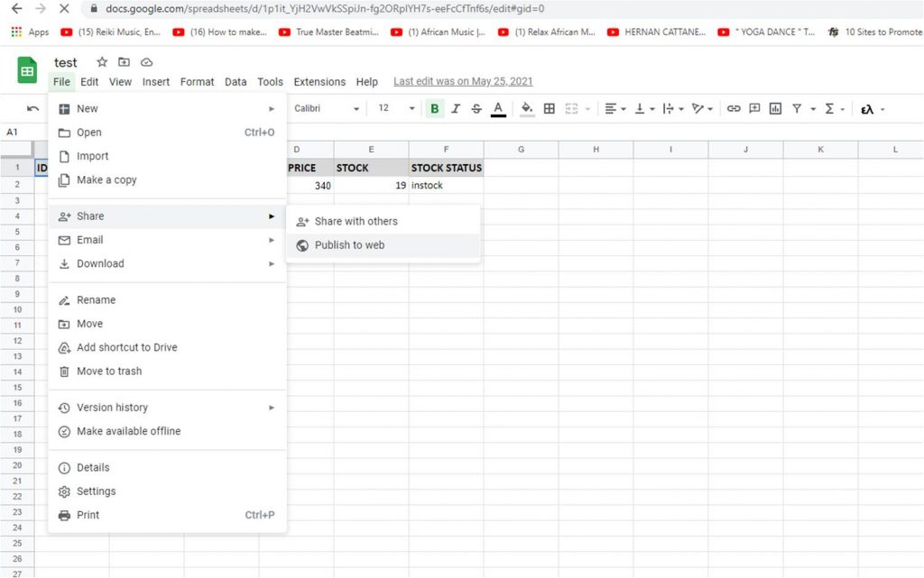Open the filter views dropdown arrow

pyautogui.click(x=813, y=109)
